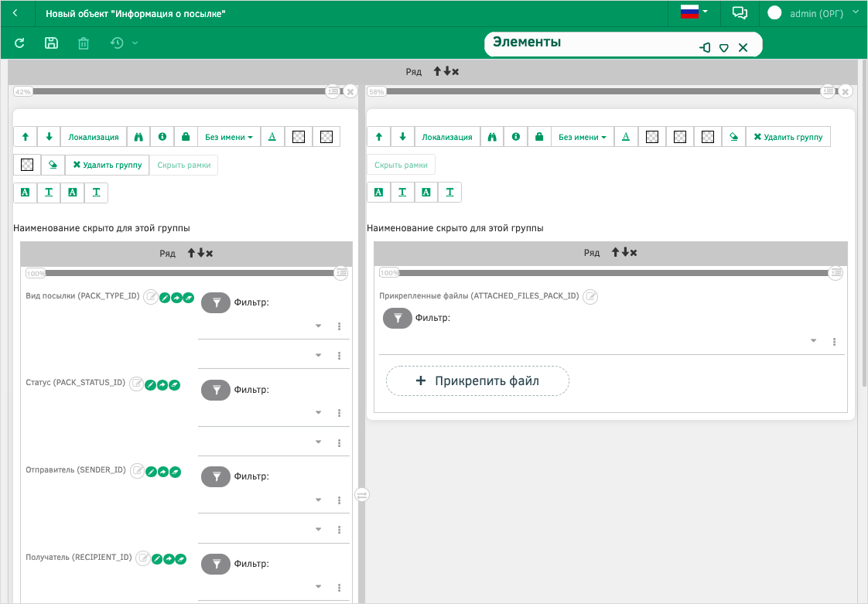Remove the 58% column with its X
868x604 pixels.
[x=846, y=91]
